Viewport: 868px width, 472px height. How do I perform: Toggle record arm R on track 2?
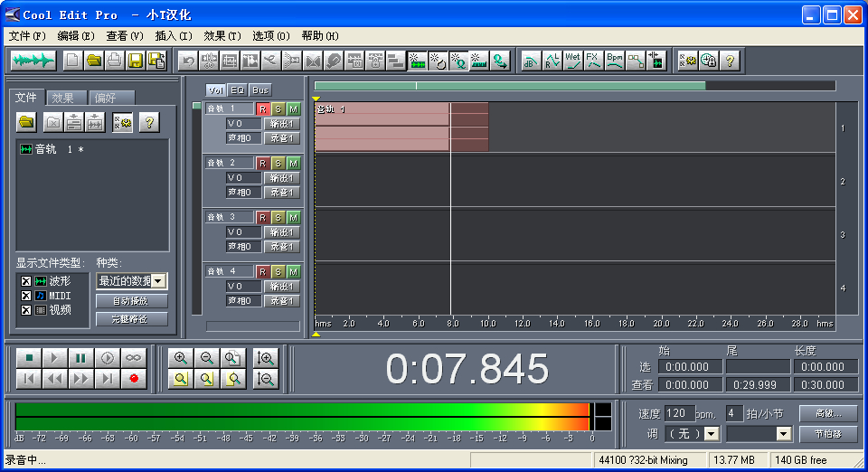tap(263, 164)
